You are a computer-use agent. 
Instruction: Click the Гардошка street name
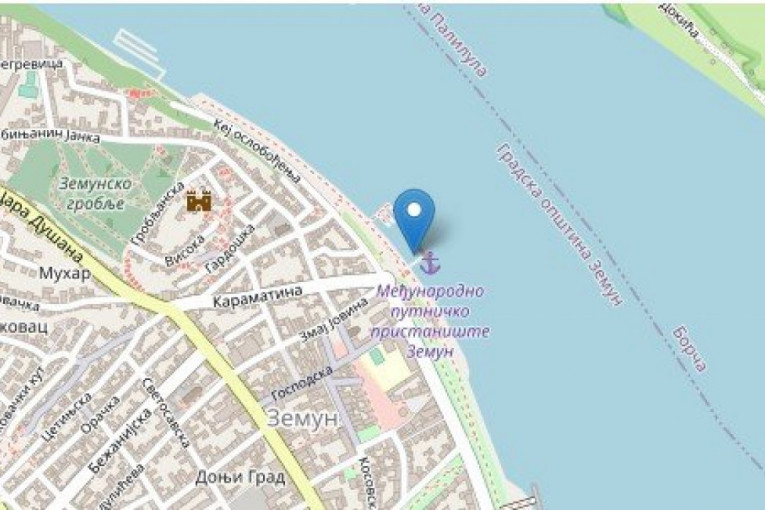click(230, 249)
